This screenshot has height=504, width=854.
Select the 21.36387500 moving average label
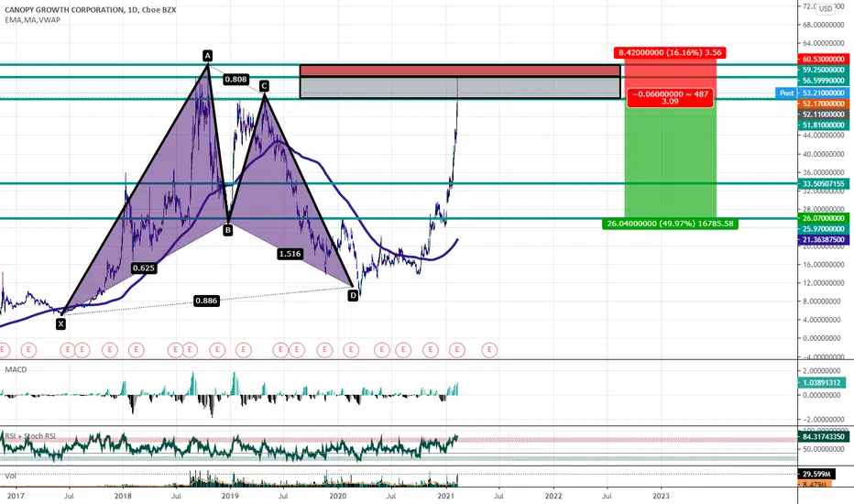click(x=823, y=240)
